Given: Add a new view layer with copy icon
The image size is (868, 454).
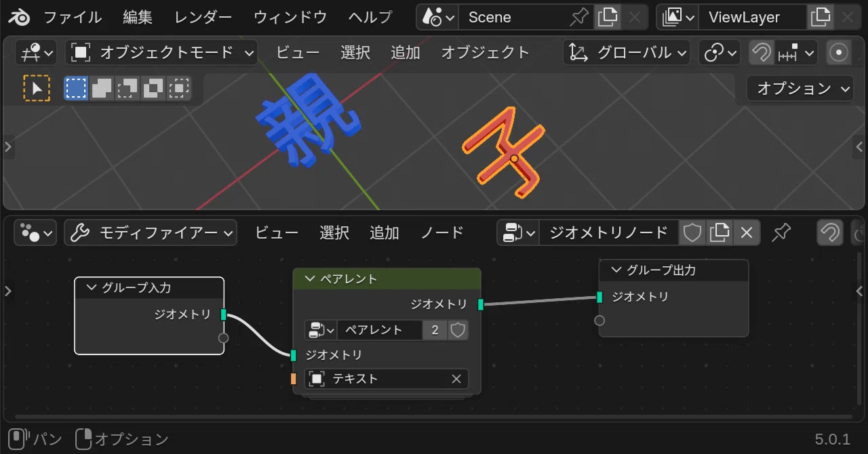Looking at the screenshot, I should [821, 17].
